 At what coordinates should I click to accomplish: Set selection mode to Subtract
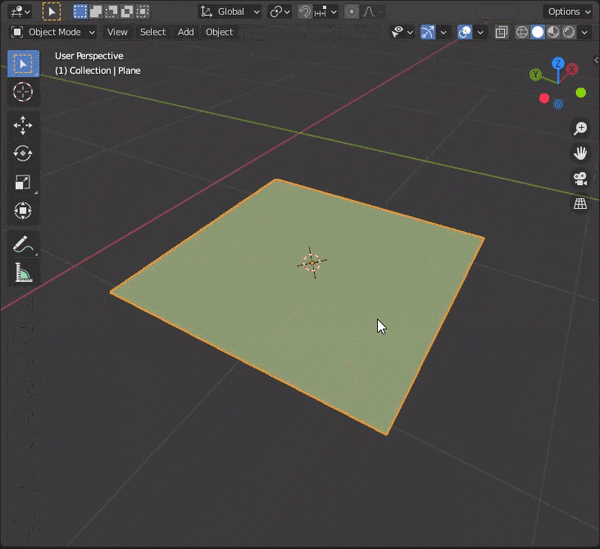[x=111, y=12]
